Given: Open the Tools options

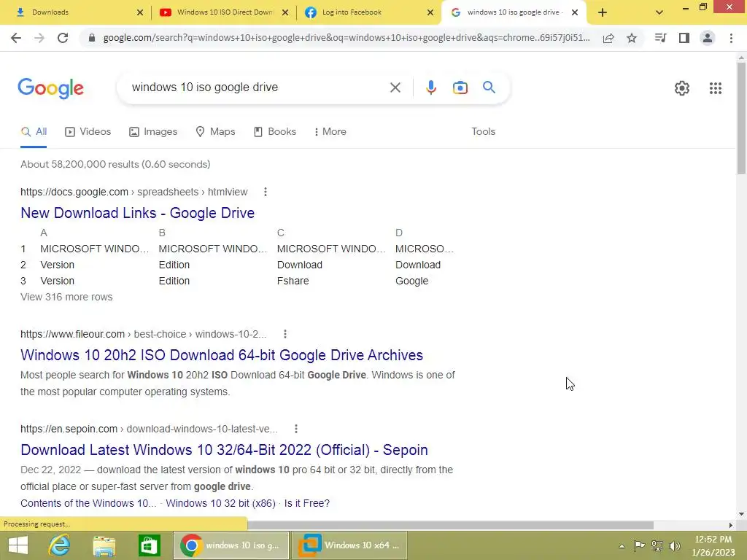Looking at the screenshot, I should (x=483, y=131).
